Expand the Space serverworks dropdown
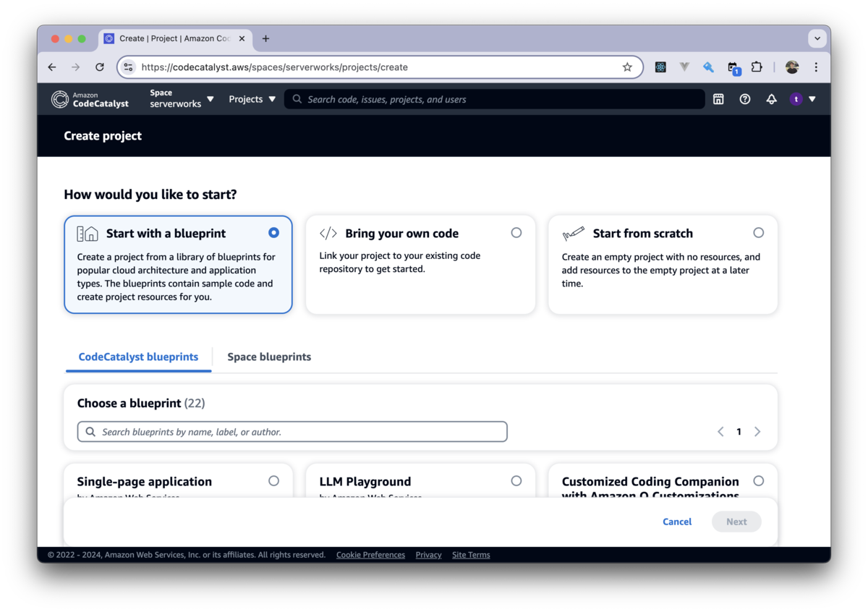The image size is (868, 612). click(x=182, y=99)
